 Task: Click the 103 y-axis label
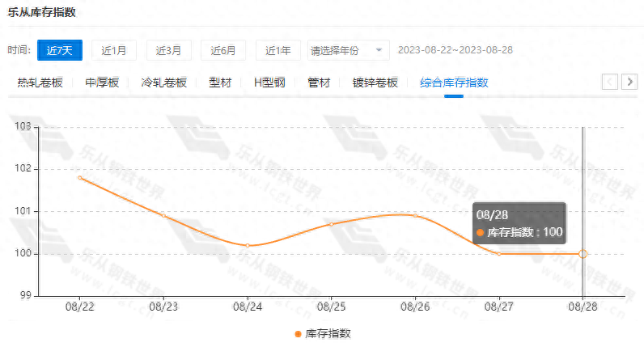coord(23,126)
